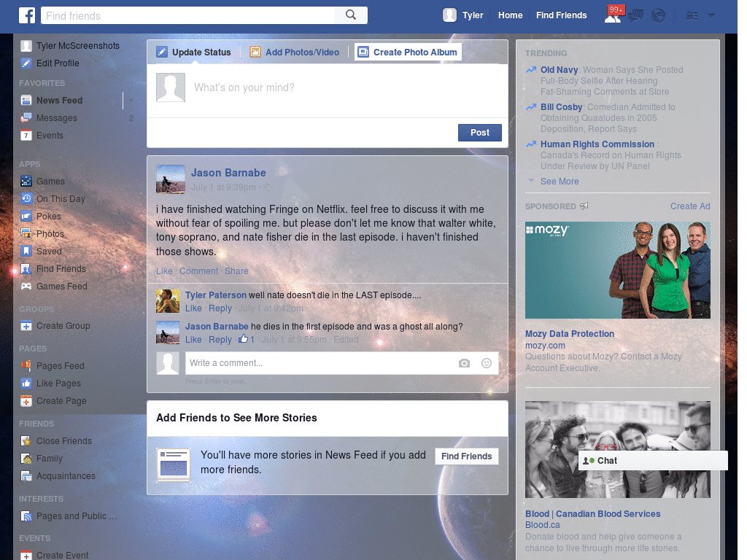Go to Home in top bar
The height and width of the screenshot is (560, 747).
tap(510, 15)
